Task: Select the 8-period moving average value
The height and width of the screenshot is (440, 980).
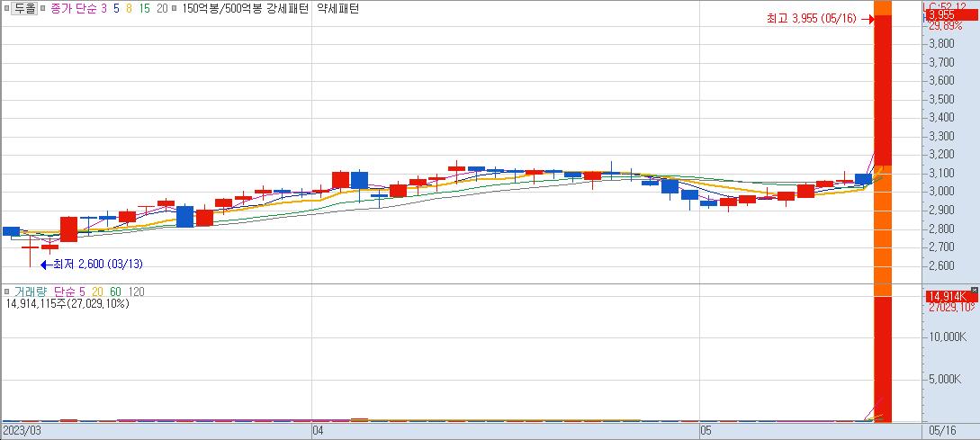Action: point(129,10)
